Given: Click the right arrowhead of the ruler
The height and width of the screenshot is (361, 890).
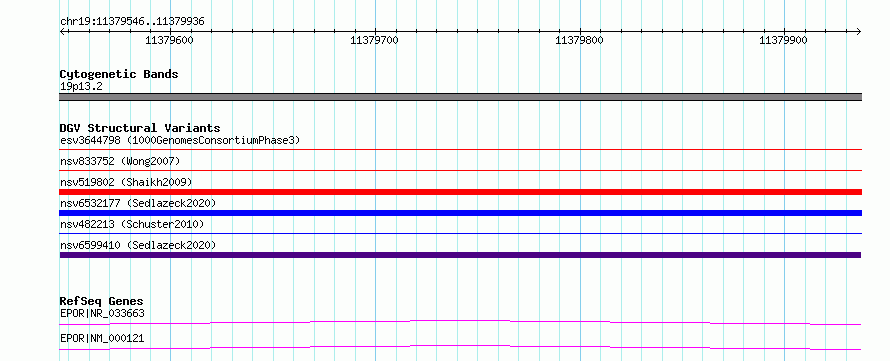Looking at the screenshot, I should (x=859, y=31).
